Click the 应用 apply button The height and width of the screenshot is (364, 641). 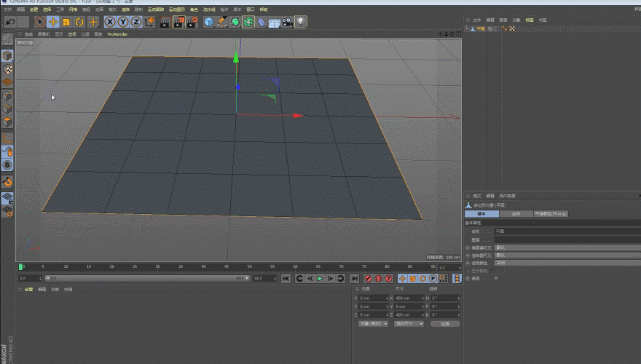coord(446,323)
